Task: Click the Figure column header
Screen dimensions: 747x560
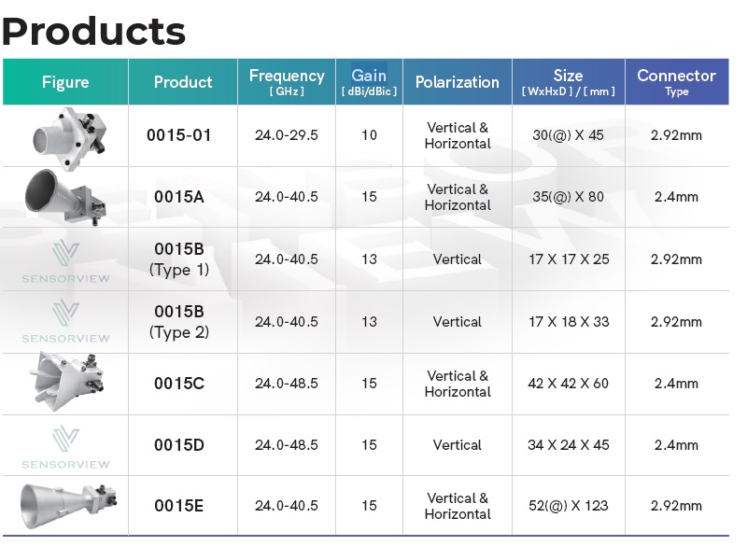Action: 65,82
